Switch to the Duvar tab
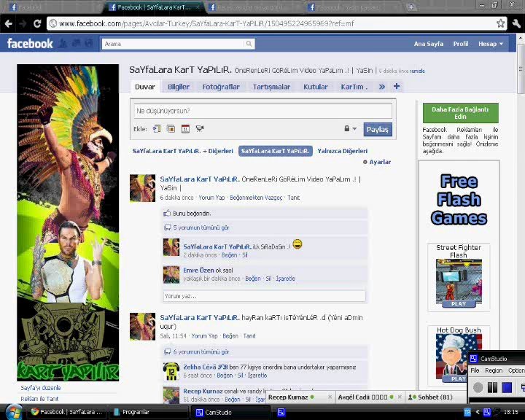The height and width of the screenshot is (420, 525). pyautogui.click(x=145, y=87)
